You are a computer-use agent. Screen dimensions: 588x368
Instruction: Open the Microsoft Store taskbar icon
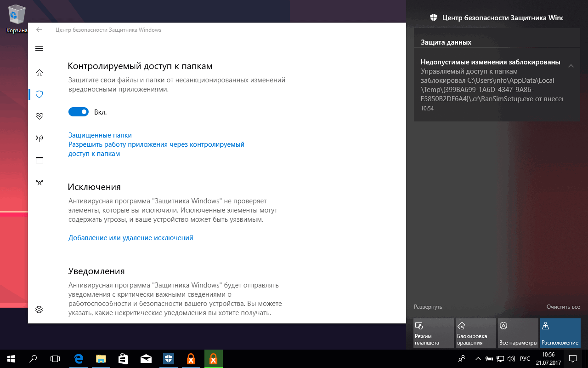tap(124, 358)
